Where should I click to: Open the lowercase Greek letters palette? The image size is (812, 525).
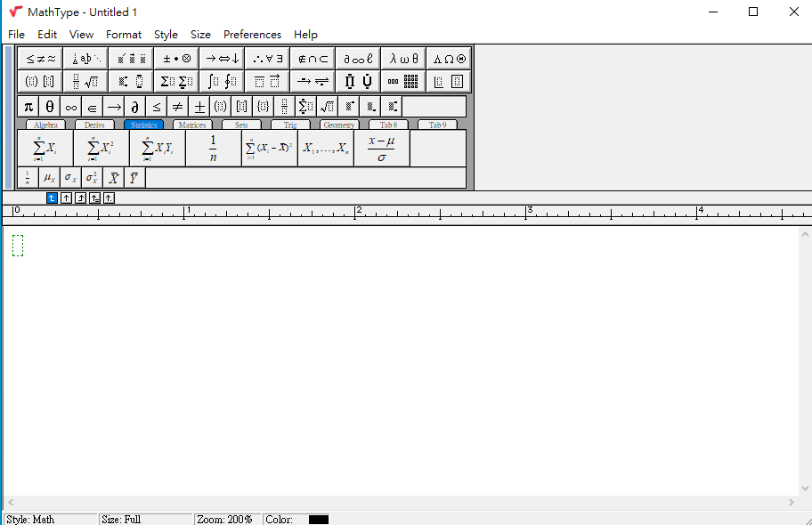click(404, 59)
